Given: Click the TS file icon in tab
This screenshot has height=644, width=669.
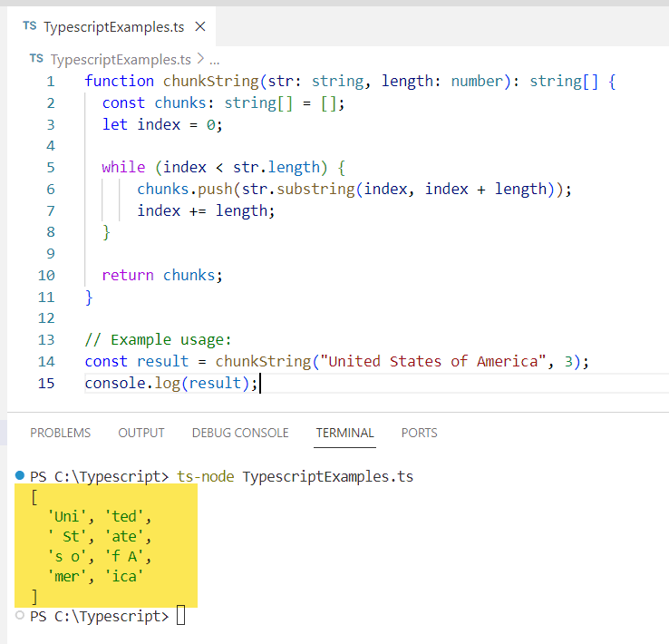Looking at the screenshot, I should (x=29, y=26).
